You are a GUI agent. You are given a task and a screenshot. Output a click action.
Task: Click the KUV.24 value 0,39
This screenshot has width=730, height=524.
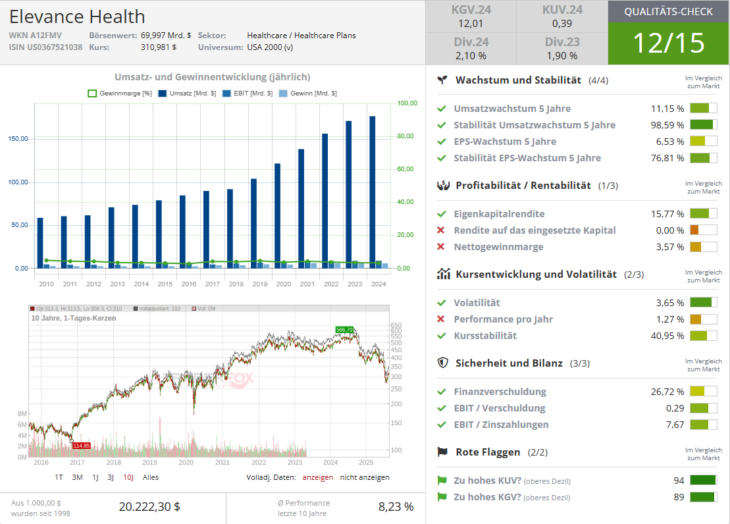pyautogui.click(x=562, y=24)
